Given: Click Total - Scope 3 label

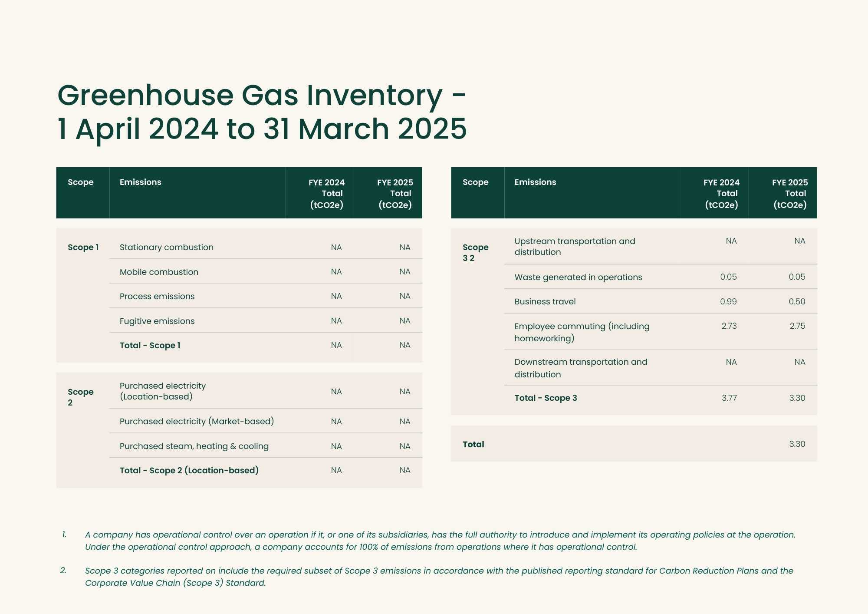Looking at the screenshot, I should point(546,398).
